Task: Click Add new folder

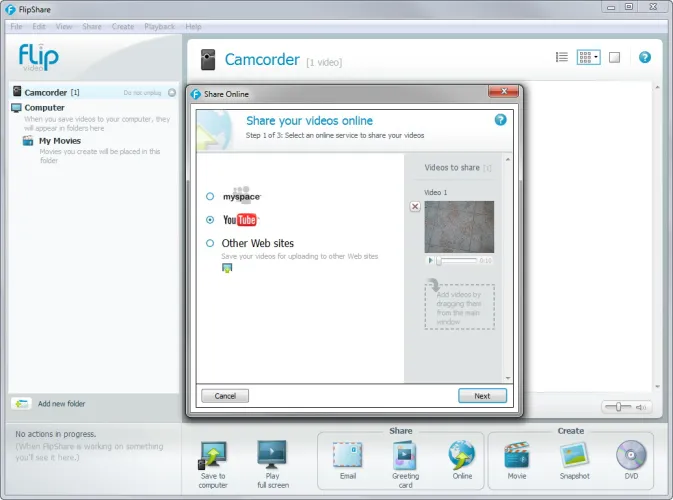Action: tap(61, 404)
